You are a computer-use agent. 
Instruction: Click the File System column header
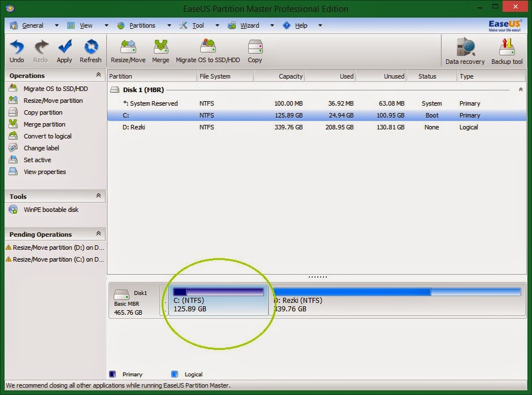click(225, 76)
